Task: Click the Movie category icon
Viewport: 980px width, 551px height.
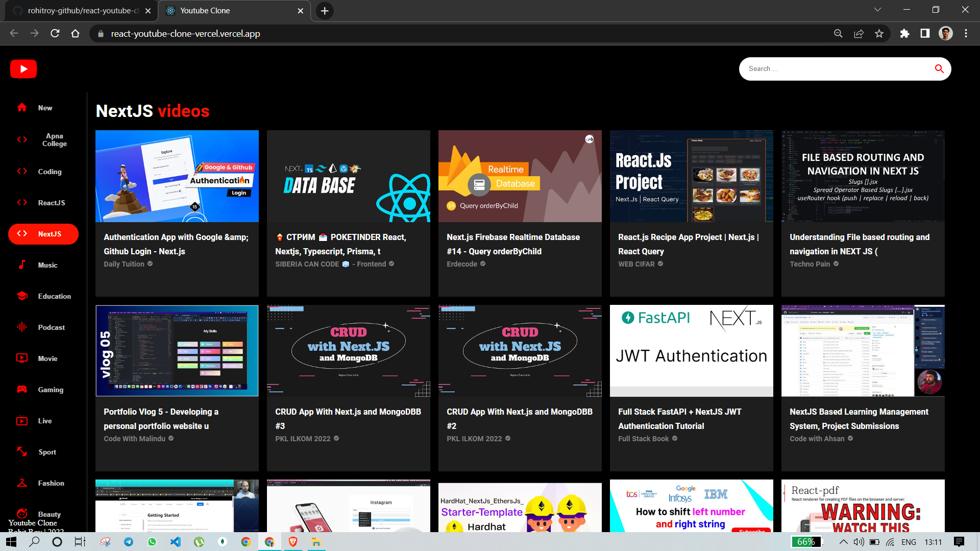Action: 22,358
